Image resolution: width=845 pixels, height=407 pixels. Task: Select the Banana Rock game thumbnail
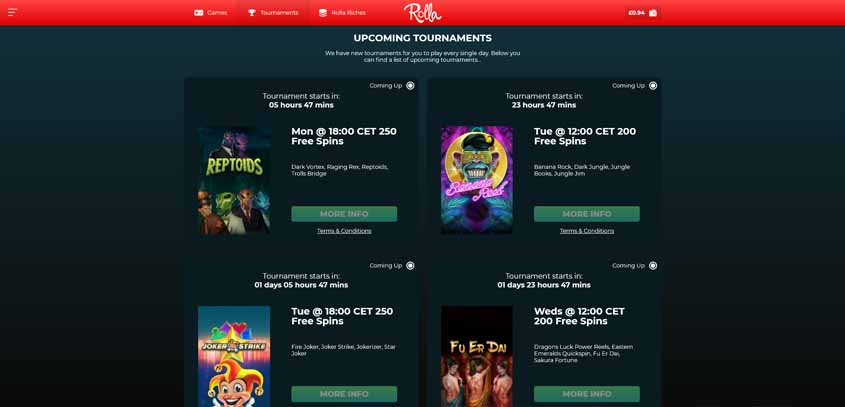pos(477,180)
